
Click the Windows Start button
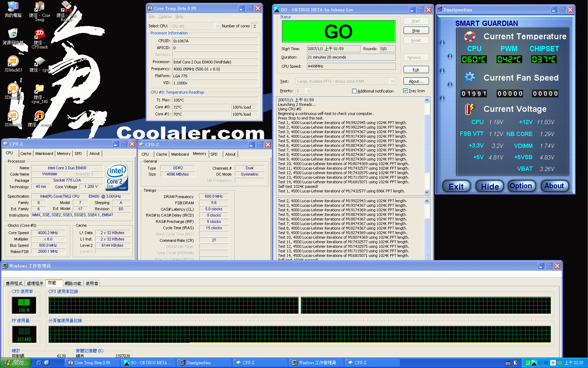(x=16, y=363)
